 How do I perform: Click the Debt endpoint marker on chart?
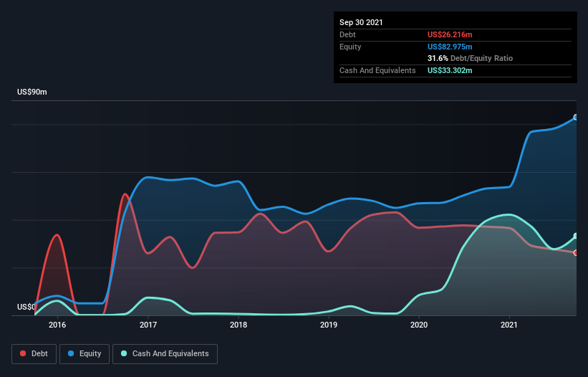click(x=576, y=253)
